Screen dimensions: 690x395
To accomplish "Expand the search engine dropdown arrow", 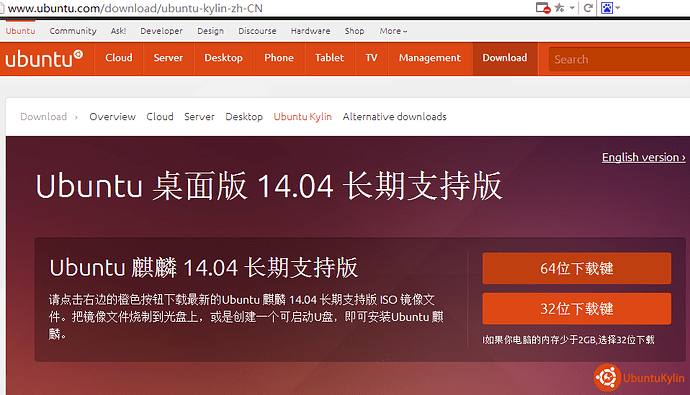I will pos(617,7).
